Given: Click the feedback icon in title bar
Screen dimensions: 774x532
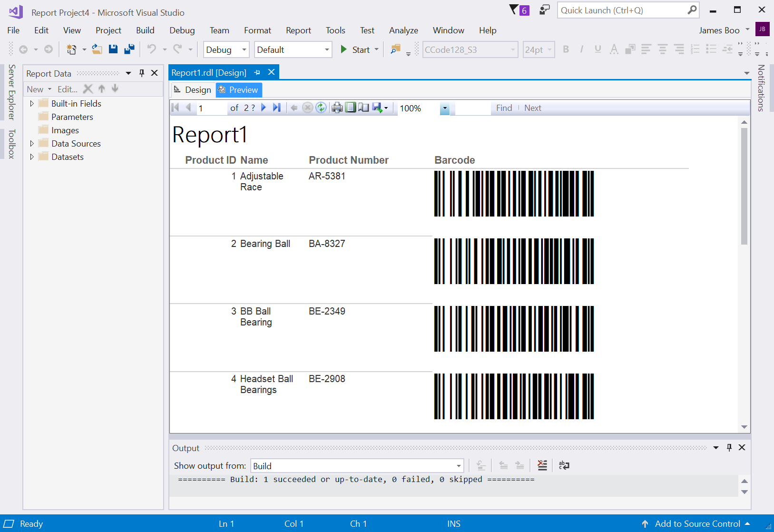Looking at the screenshot, I should coord(545,10).
